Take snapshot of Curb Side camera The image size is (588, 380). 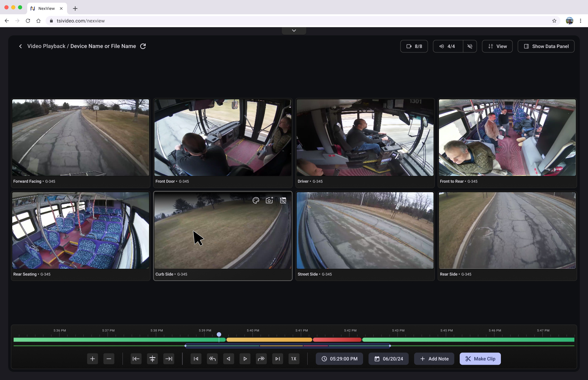(x=269, y=200)
